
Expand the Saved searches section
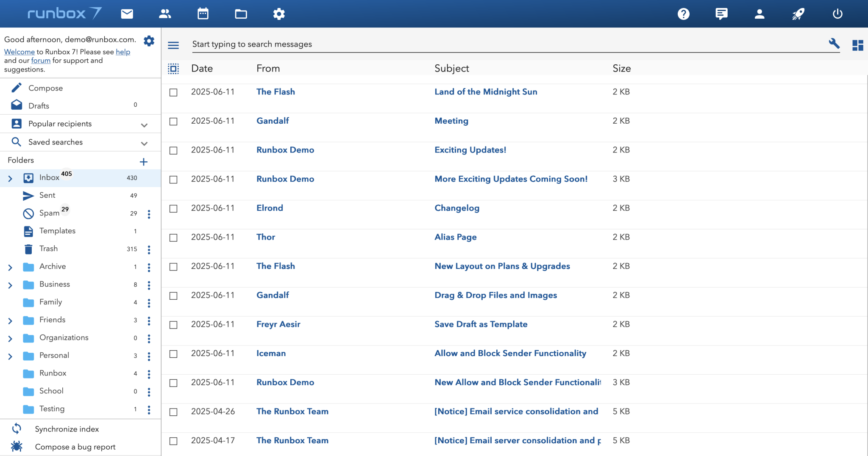click(x=144, y=143)
